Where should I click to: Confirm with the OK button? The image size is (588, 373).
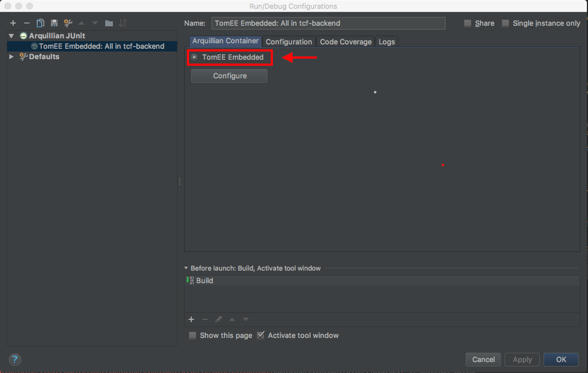tap(561, 359)
